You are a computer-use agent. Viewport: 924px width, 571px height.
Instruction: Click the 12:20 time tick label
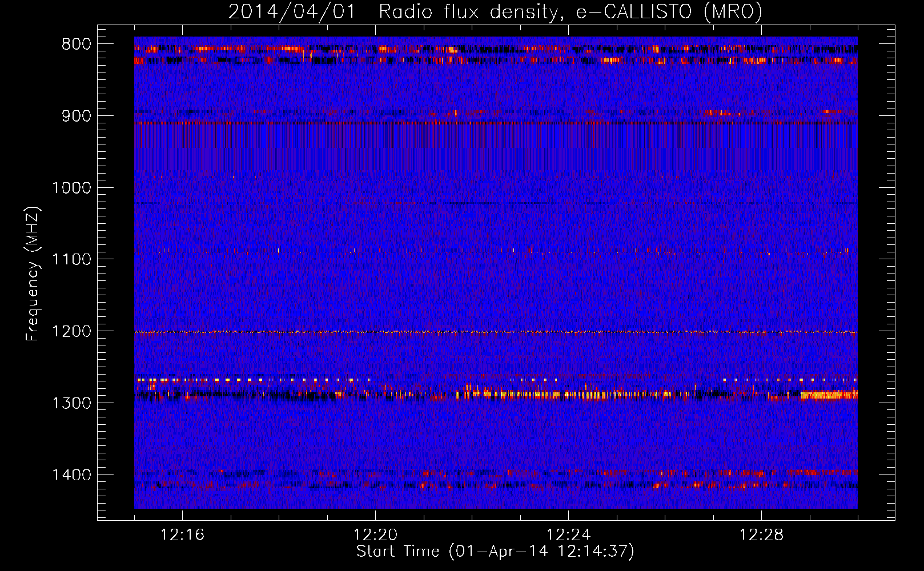[375, 535]
